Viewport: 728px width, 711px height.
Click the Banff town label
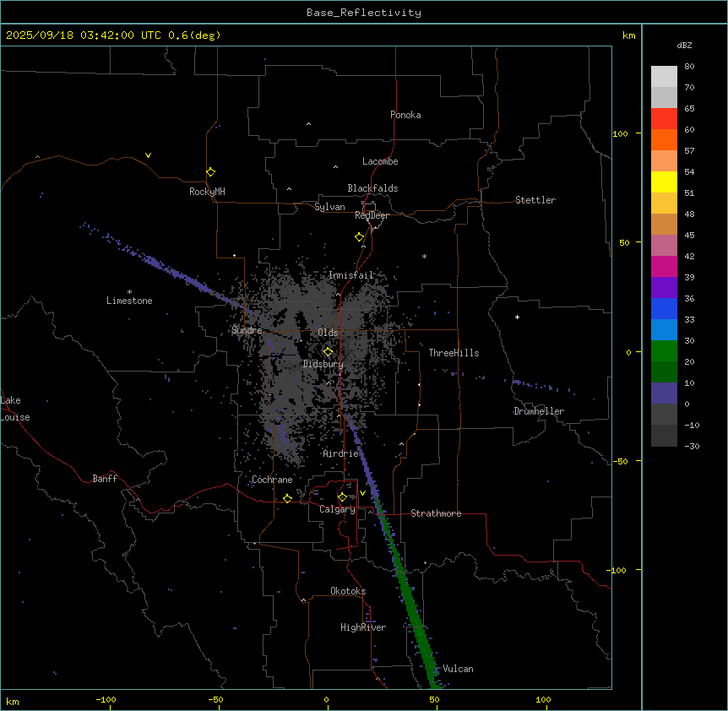[x=105, y=479]
